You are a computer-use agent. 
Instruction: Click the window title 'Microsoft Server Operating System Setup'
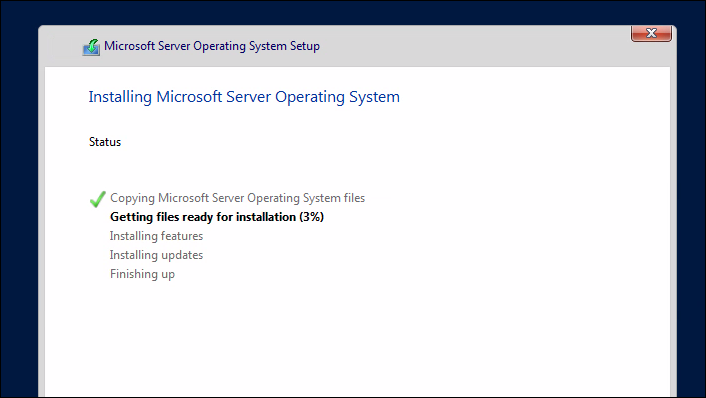[212, 46]
